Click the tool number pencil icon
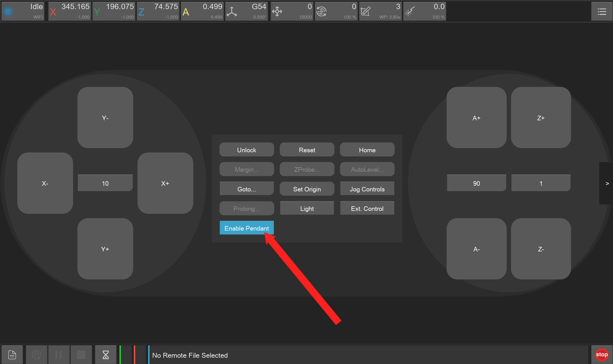Screen dimensions: 613x364 366,12
